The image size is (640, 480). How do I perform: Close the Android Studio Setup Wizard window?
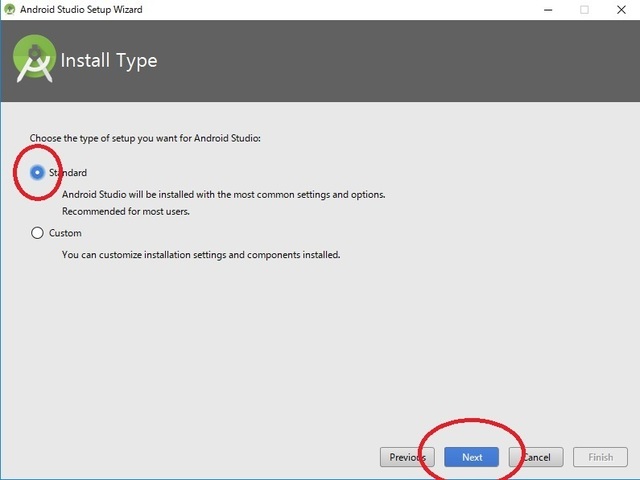(621, 10)
